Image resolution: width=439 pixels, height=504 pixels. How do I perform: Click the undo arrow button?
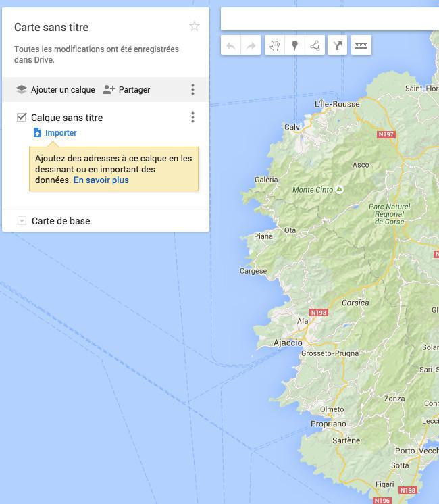[231, 46]
